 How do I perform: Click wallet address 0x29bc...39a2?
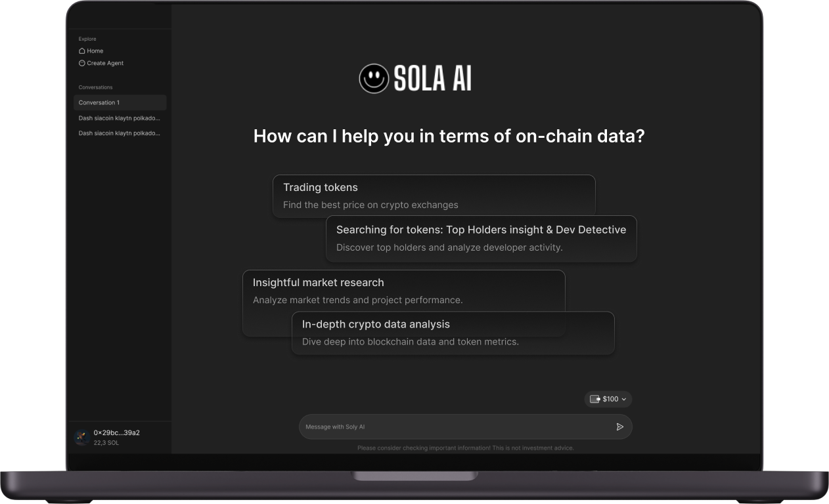click(116, 432)
